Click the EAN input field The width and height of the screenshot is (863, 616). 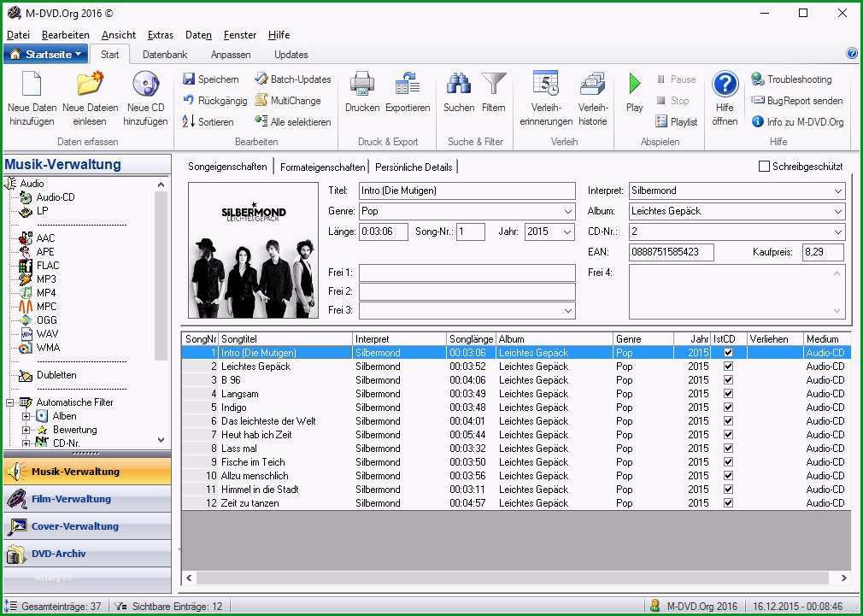coord(671,252)
